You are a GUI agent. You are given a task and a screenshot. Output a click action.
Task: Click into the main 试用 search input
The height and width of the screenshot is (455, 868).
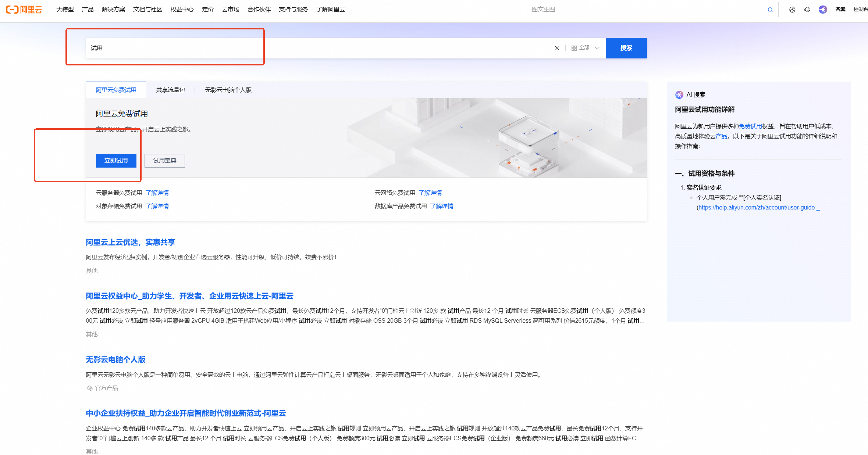(318, 48)
